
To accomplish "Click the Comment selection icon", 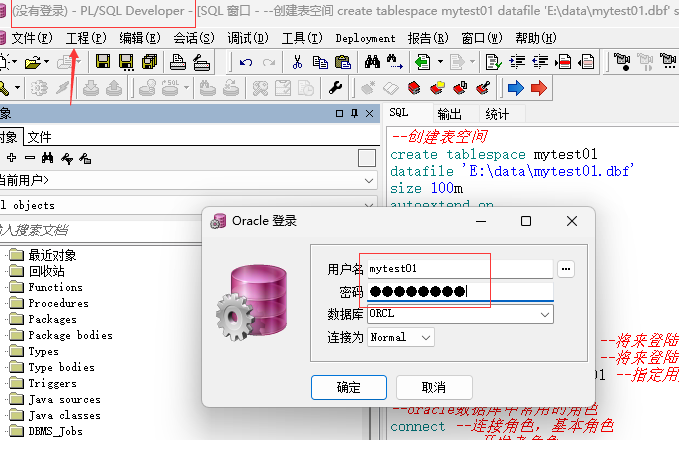I will (563, 62).
